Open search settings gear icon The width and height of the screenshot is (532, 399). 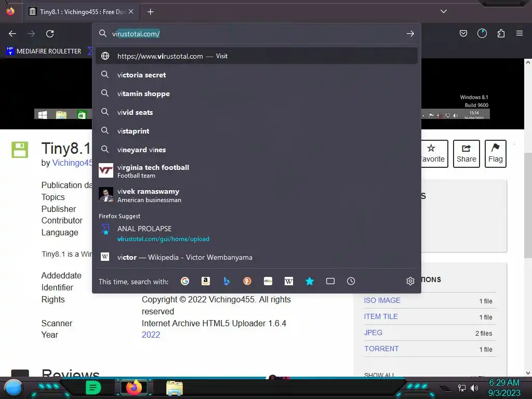(x=410, y=281)
